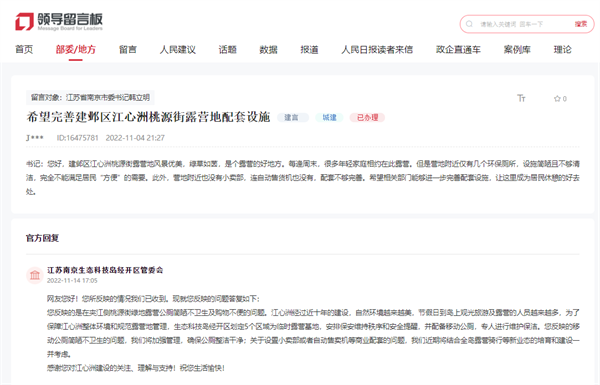Open the 部委/地方 tab
The height and width of the screenshot is (385, 600).
point(75,49)
